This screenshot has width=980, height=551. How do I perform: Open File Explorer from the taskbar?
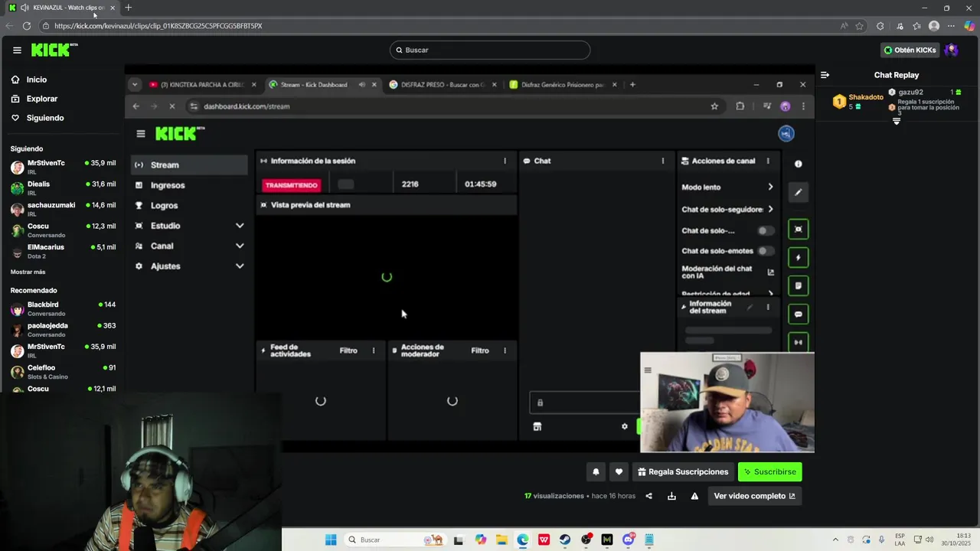(x=501, y=540)
